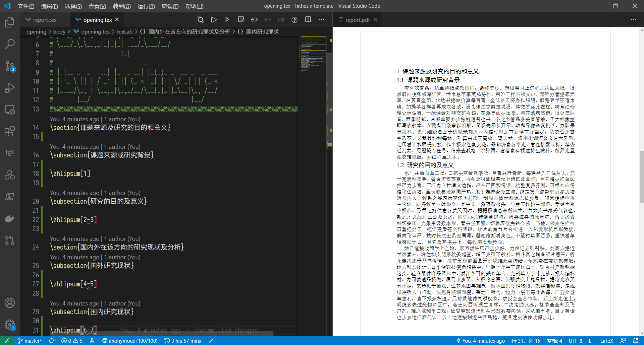The image size is (644, 345).
Task: Open the PDF preview with the View LaTeX PDF icon
Action: click(241, 19)
